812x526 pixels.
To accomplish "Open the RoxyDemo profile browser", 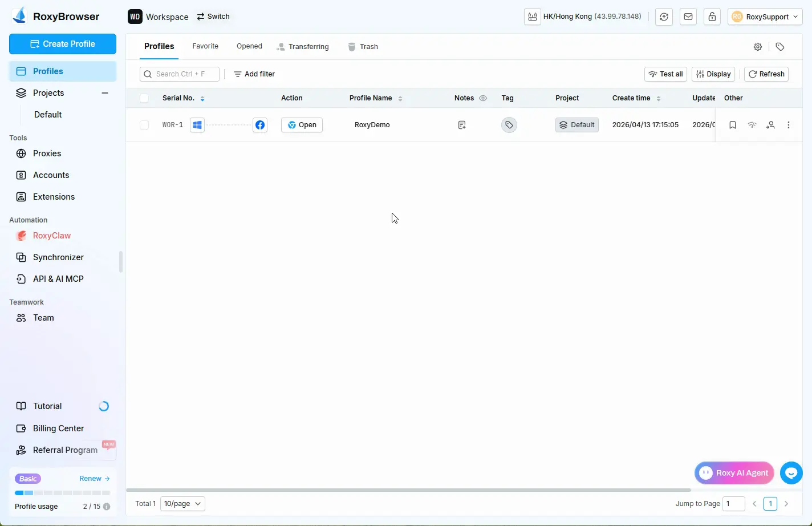I will (302, 125).
